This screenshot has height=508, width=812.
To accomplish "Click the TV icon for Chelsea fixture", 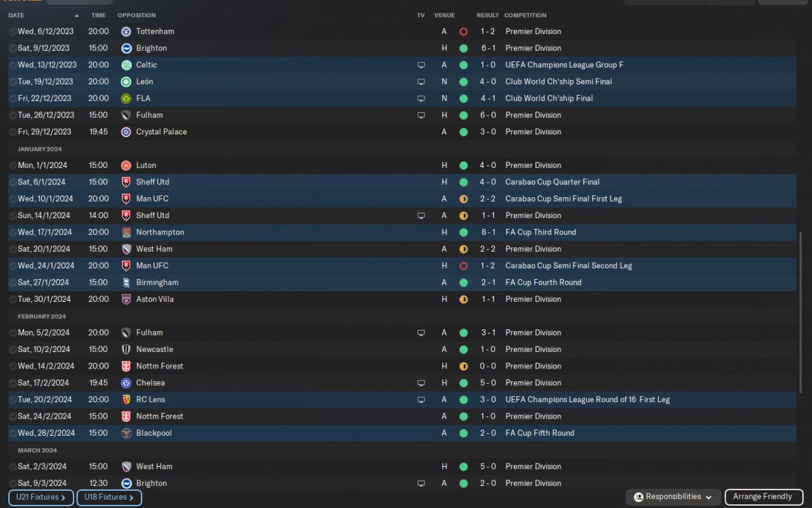I will [421, 383].
